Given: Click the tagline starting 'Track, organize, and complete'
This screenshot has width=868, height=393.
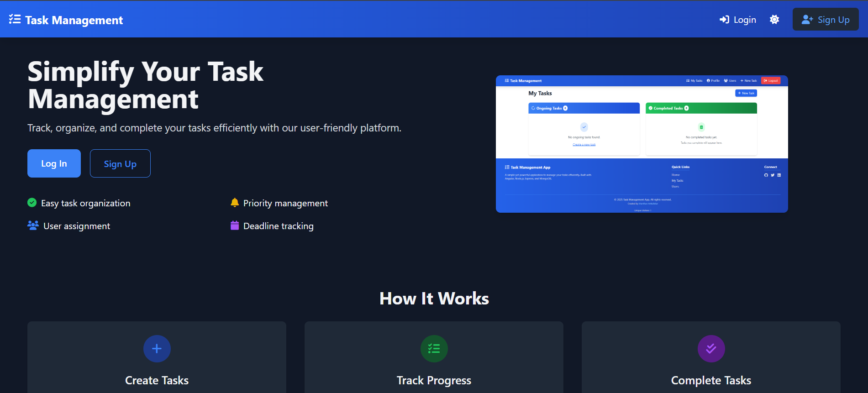Looking at the screenshot, I should [215, 128].
